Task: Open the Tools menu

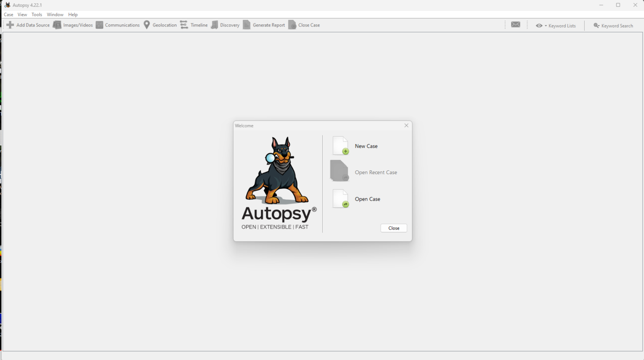Action: (36, 14)
